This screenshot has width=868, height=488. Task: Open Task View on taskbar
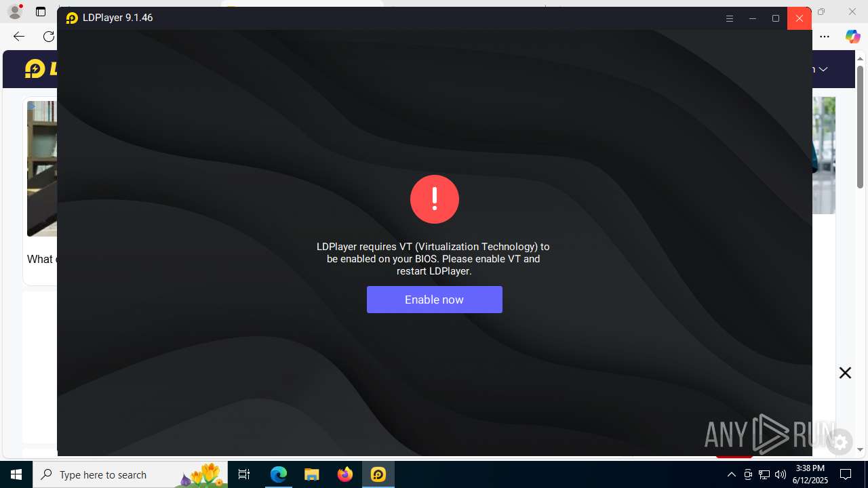tap(244, 474)
